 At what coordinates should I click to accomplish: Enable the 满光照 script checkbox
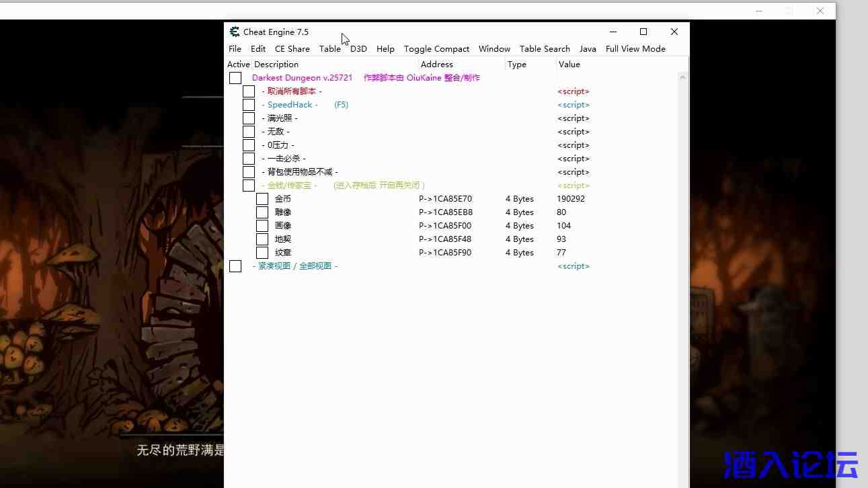coord(249,118)
